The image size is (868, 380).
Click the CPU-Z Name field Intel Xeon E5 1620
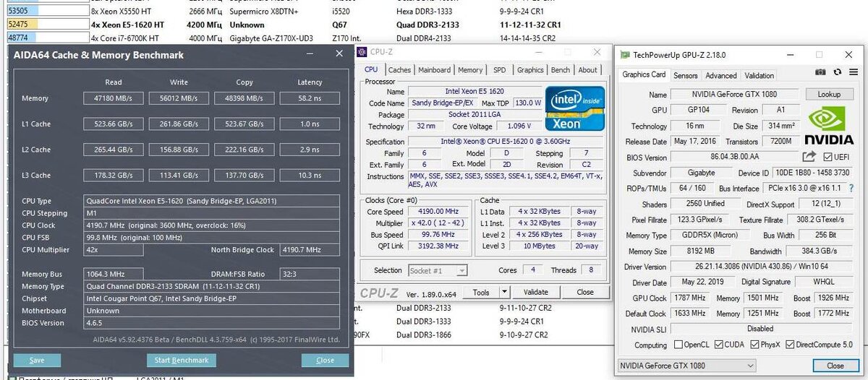click(x=475, y=92)
